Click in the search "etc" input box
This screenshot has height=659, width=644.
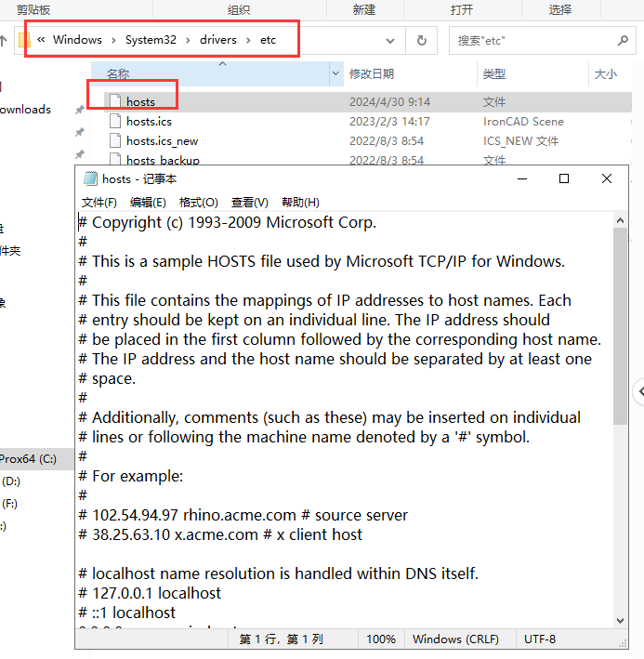pyautogui.click(x=530, y=41)
